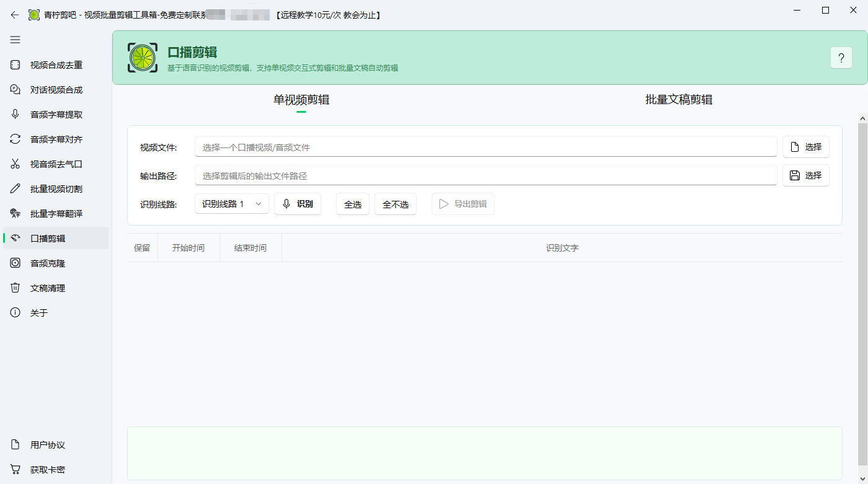868x484 pixels.
Task: Click the 对话视频合成 chat icon
Action: coord(15,90)
